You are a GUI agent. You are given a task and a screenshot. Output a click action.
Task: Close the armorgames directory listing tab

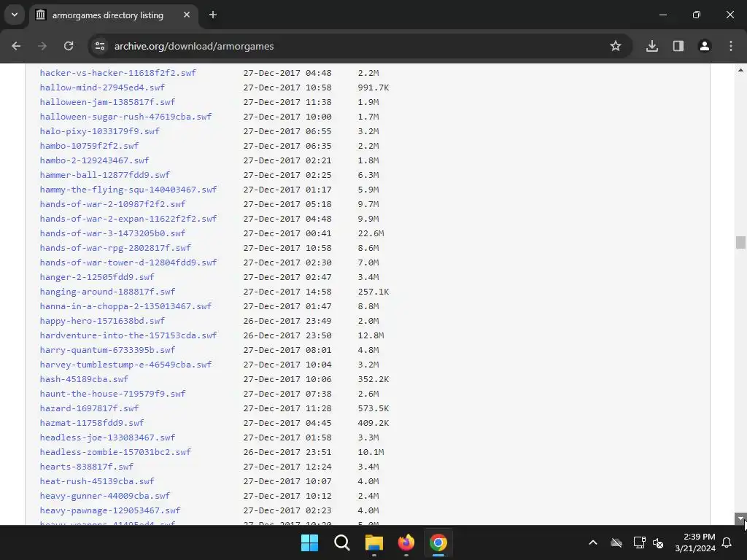tap(187, 15)
